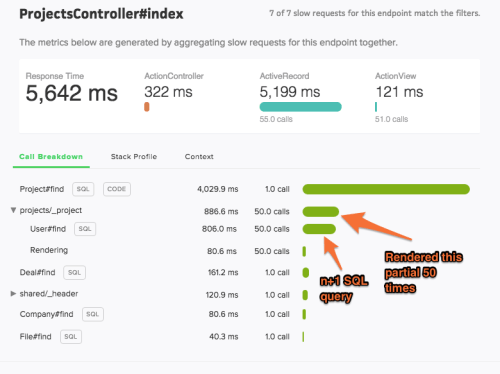
Task: Show SQL for User#find
Action: [85, 229]
